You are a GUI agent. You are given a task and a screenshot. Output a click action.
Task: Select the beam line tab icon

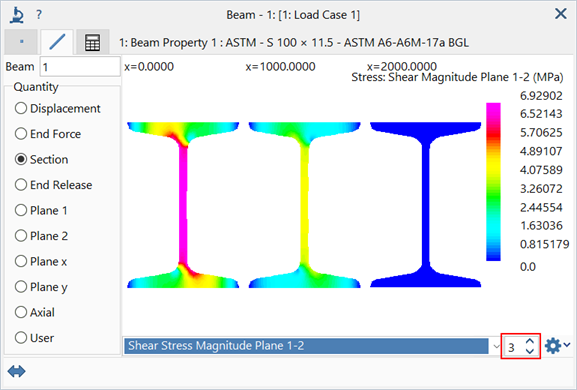[57, 42]
